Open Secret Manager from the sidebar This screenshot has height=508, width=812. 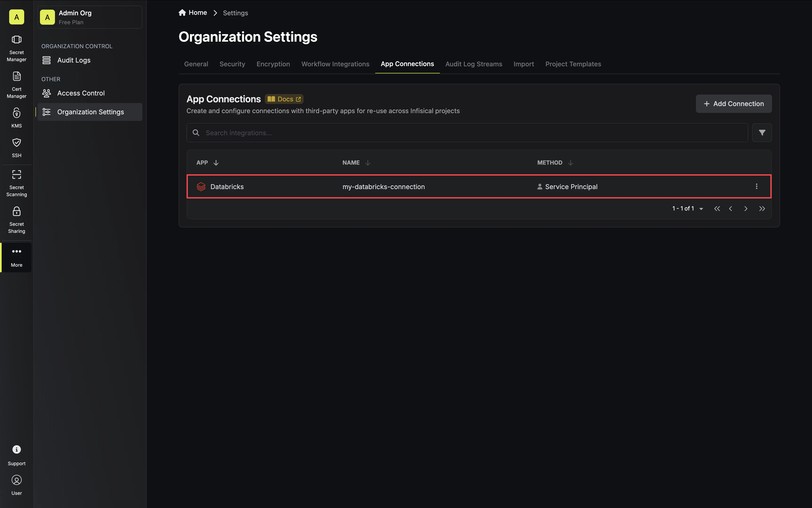(16, 49)
